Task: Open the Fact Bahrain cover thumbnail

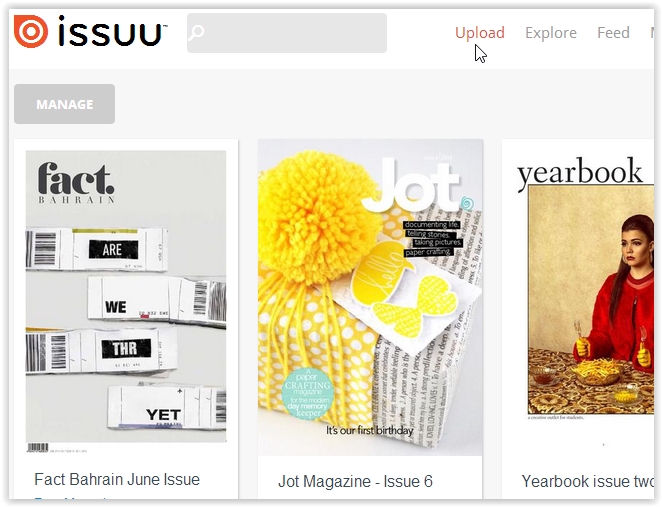Action: pyautogui.click(x=126, y=301)
